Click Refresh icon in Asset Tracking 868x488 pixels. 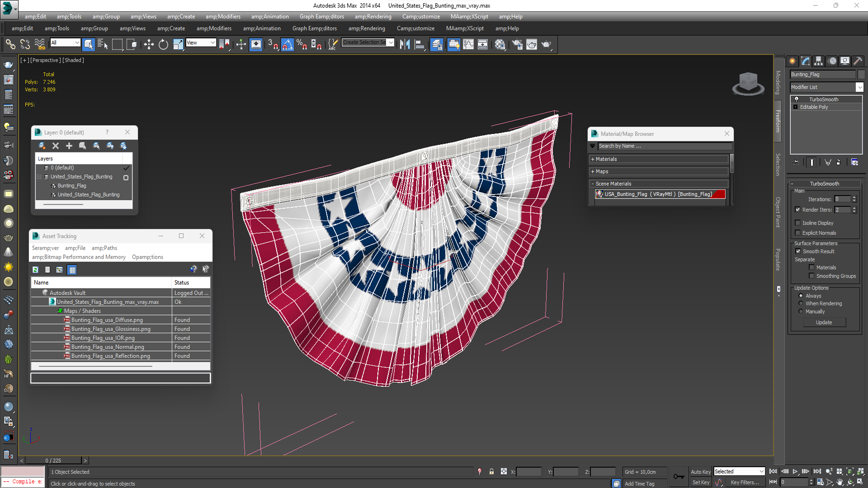coord(36,270)
